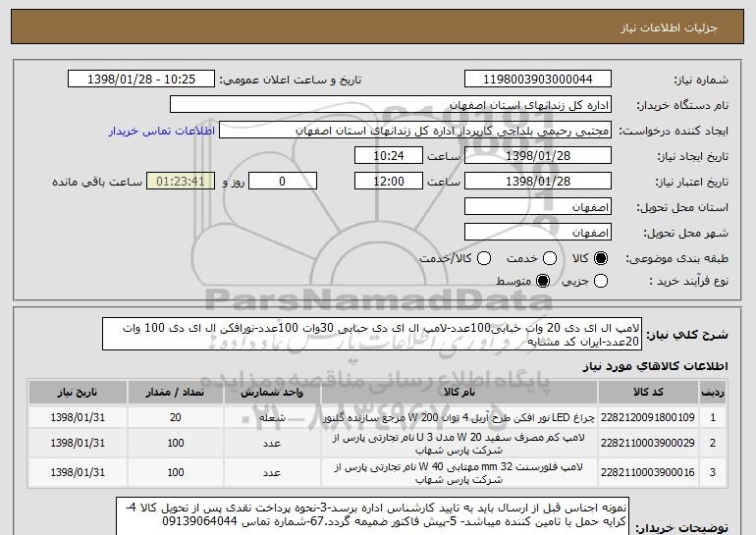This screenshot has height=535, width=756.
Task: Click date 1398/01/31 in row 3
Action: pos(78,472)
